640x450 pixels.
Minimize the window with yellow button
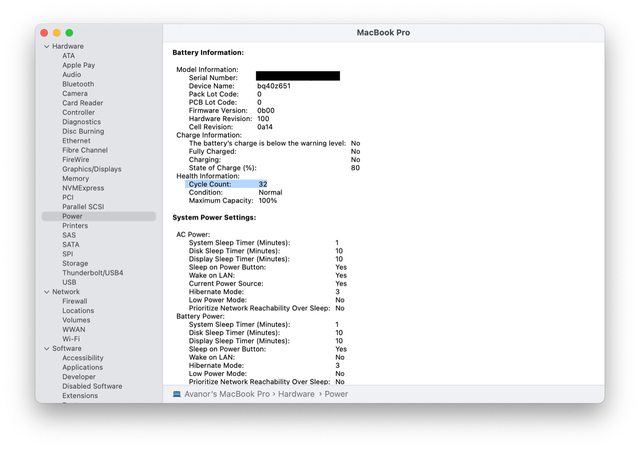click(x=57, y=33)
